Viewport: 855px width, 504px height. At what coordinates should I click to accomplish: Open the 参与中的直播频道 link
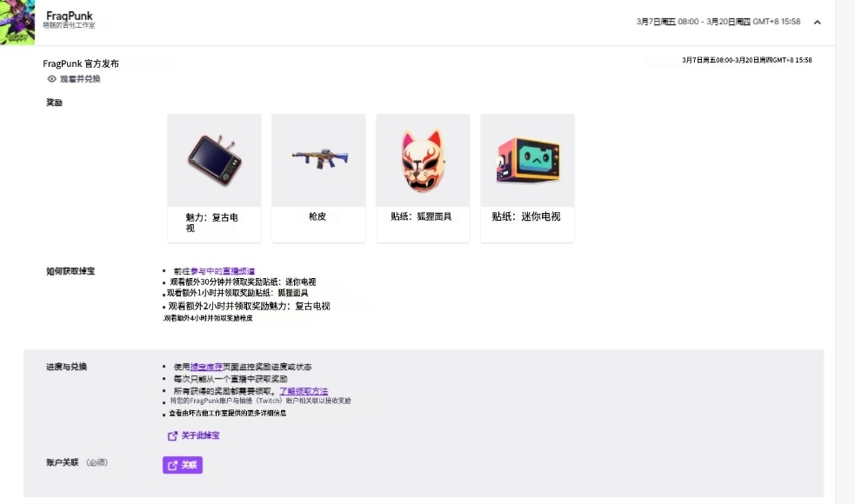(x=223, y=271)
